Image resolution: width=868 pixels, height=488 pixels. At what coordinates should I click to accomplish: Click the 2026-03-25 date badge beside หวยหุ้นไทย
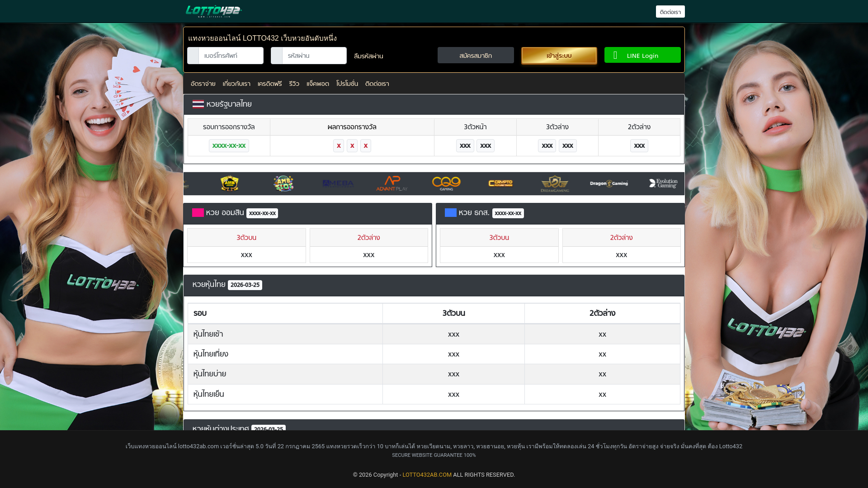pos(245,285)
